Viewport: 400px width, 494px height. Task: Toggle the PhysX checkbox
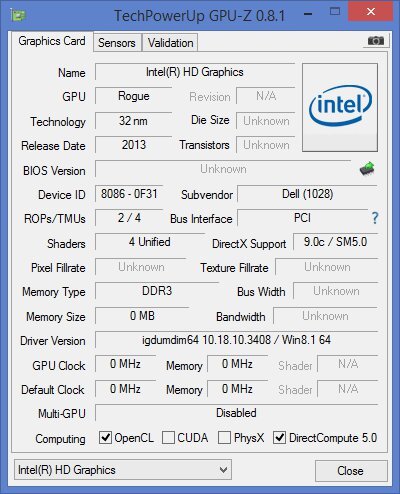click(x=224, y=437)
